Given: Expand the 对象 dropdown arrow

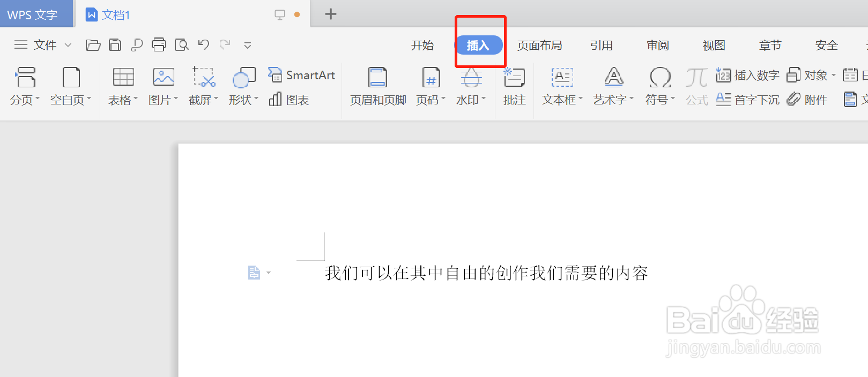Looking at the screenshot, I should tap(834, 76).
